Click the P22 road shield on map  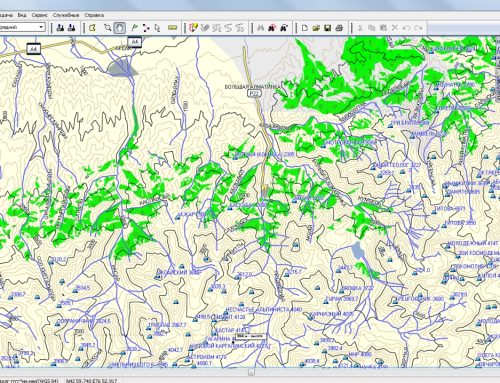tap(255, 94)
